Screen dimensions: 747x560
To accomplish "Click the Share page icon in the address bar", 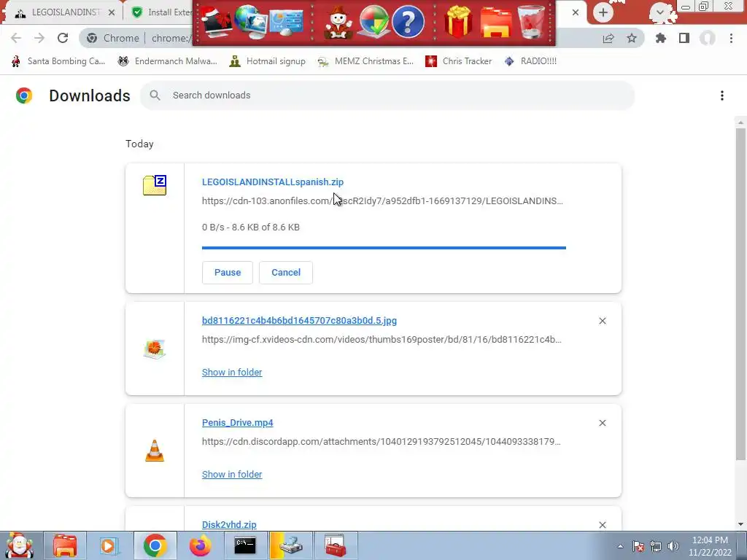I will click(608, 38).
